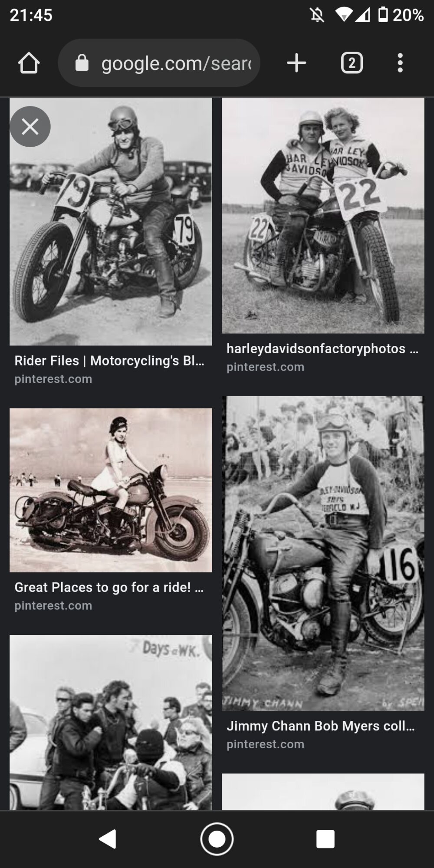Open the '7 Days a WK' crowd photo

(111, 723)
